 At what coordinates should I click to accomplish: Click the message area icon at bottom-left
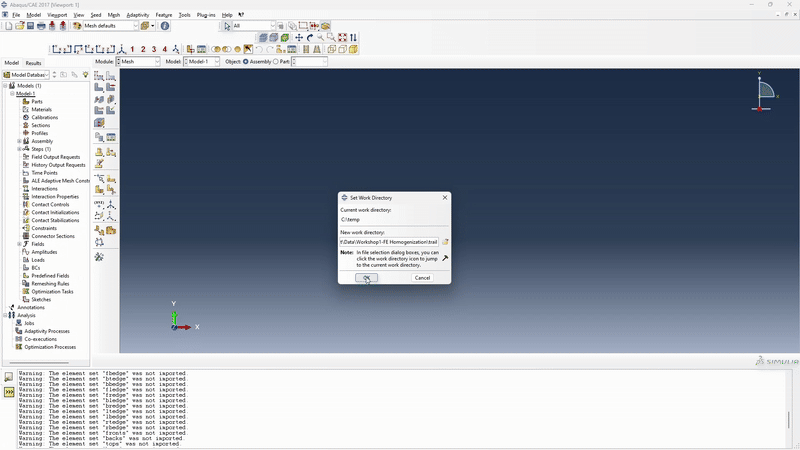click(x=9, y=378)
